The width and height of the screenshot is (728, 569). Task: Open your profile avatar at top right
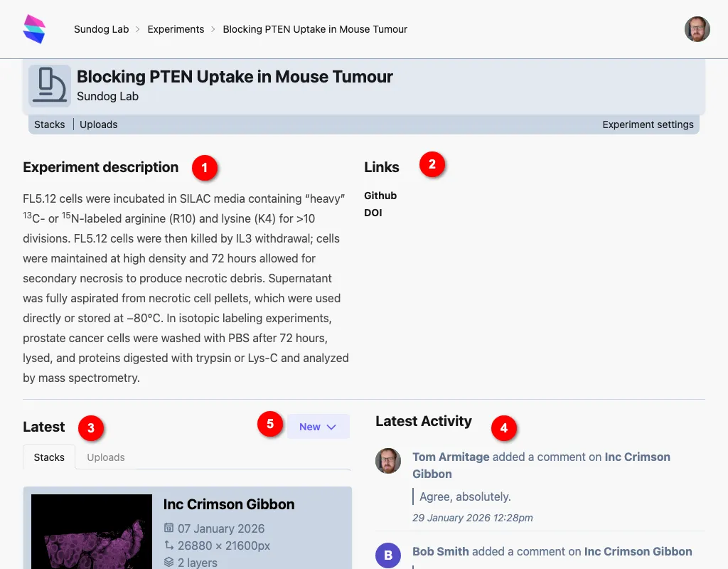click(697, 29)
